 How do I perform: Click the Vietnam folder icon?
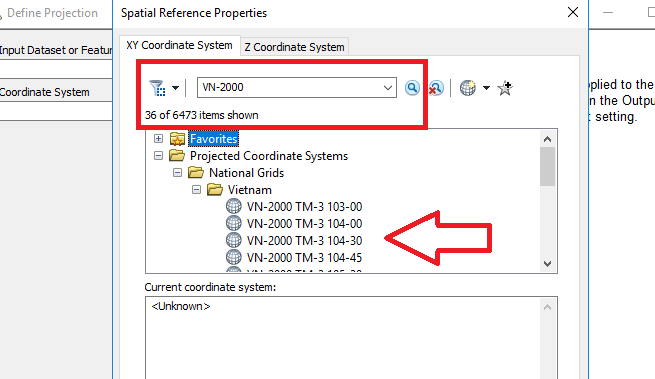[215, 189]
